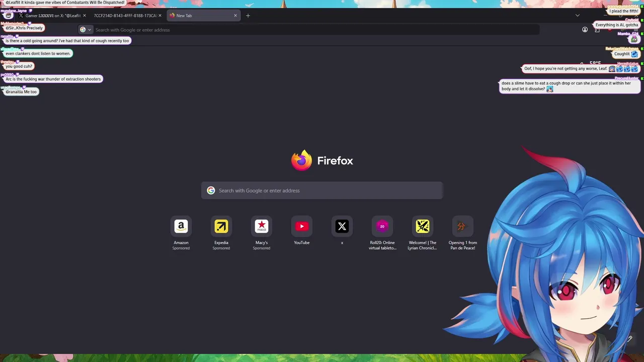Click the Firefox logo on the new tab page
This screenshot has height=362, width=644.
[301, 160]
